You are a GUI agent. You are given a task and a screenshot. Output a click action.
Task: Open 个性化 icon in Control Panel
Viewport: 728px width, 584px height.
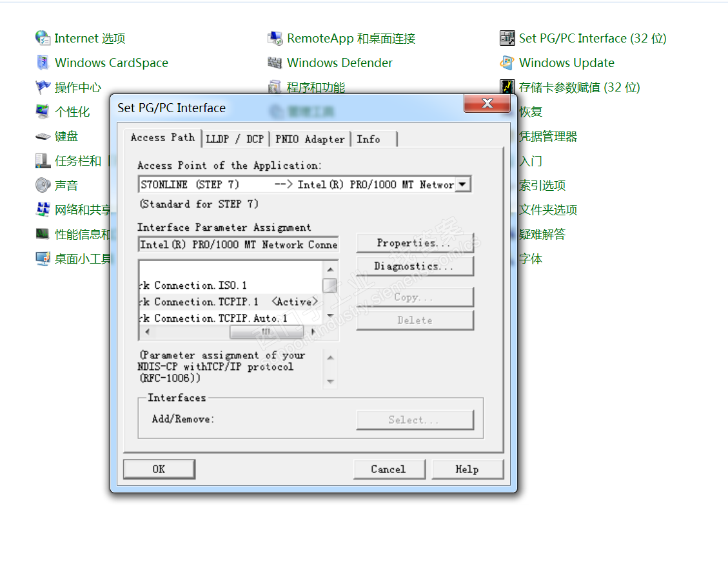(43, 112)
